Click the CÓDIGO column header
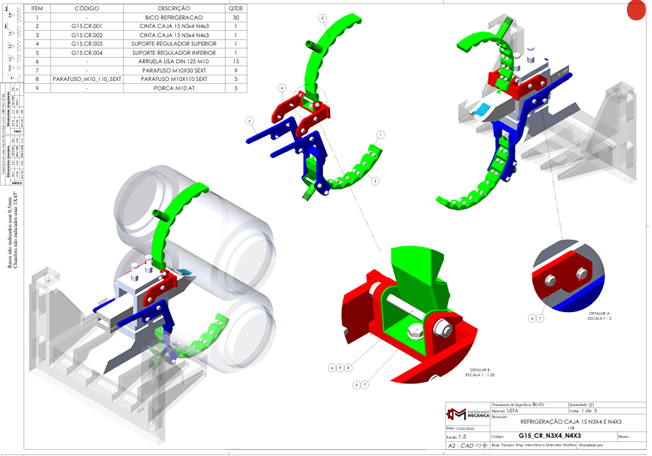652x456 pixels. [87, 7]
